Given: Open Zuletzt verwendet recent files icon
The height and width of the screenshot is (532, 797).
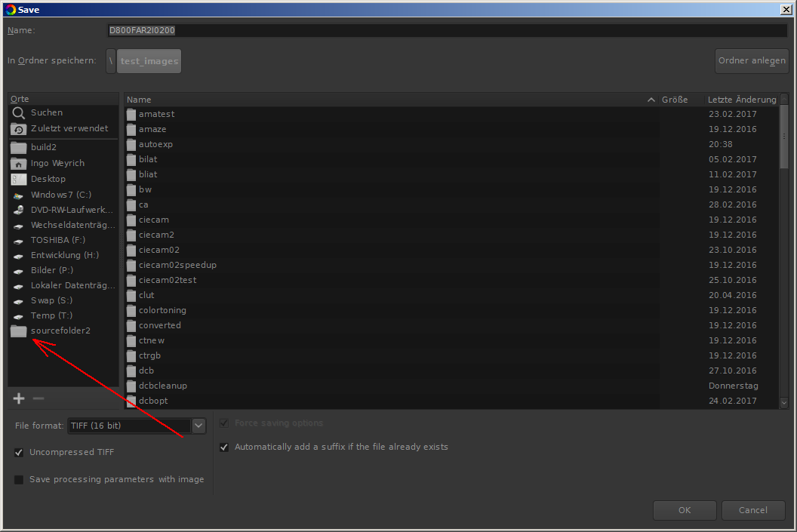Looking at the screenshot, I should pyautogui.click(x=18, y=129).
